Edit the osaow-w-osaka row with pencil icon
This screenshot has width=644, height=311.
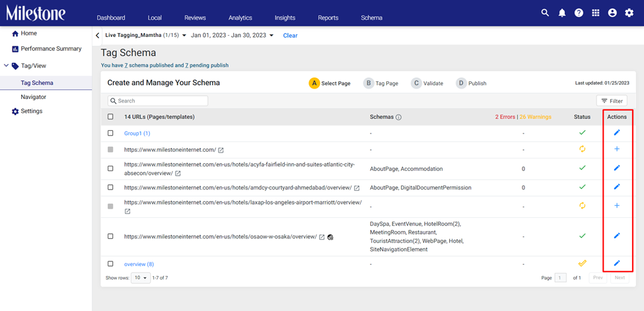click(616, 236)
